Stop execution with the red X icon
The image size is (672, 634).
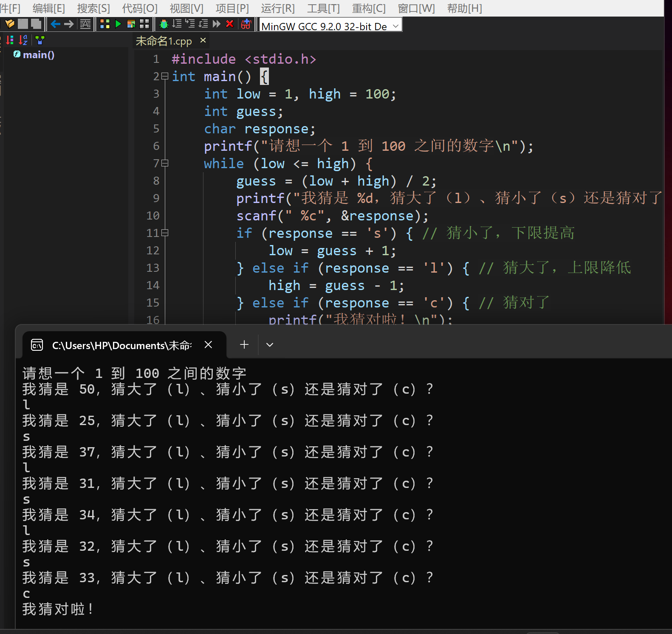click(230, 24)
